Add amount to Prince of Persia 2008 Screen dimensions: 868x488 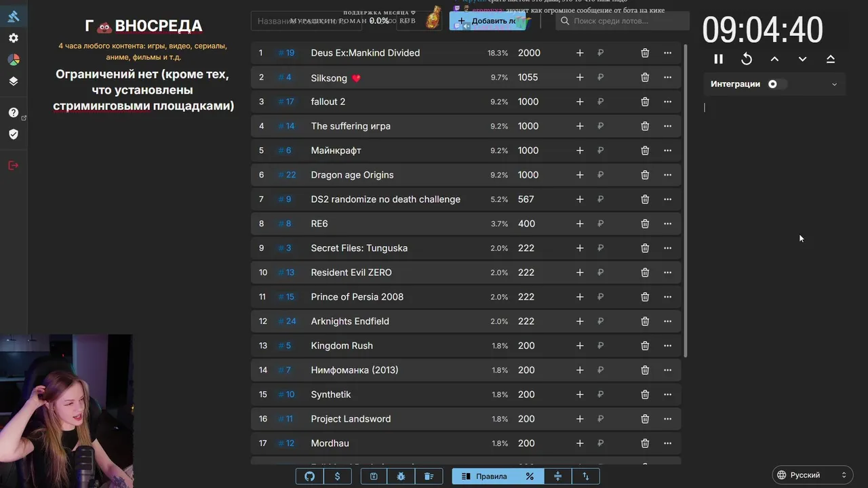[x=580, y=297]
